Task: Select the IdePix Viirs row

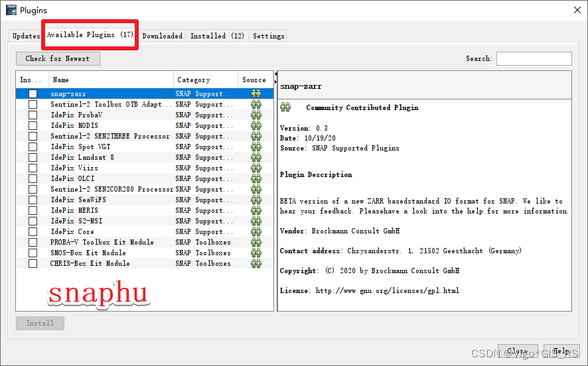Action: pos(145,168)
